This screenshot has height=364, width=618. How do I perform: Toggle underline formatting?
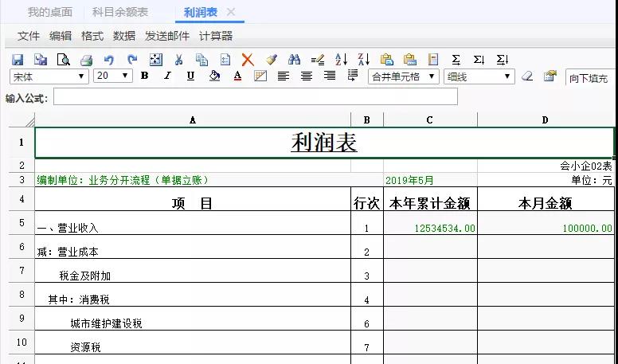point(190,76)
